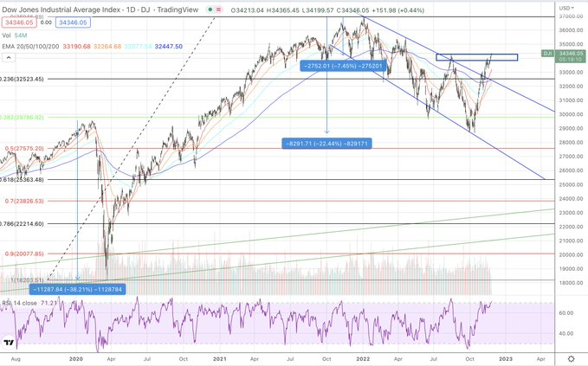The image size is (588, 366).
Task: Click the H34365.45 high value
Action: (x=283, y=10)
